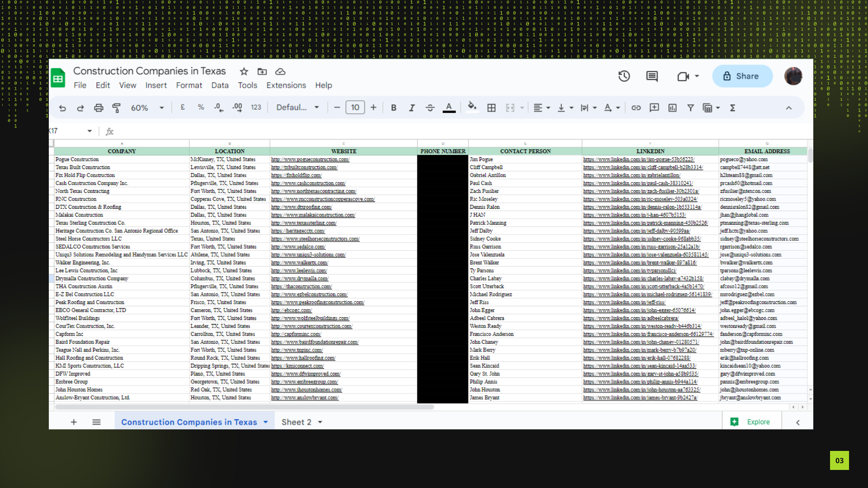Add a new sheet with plus icon

(74, 422)
